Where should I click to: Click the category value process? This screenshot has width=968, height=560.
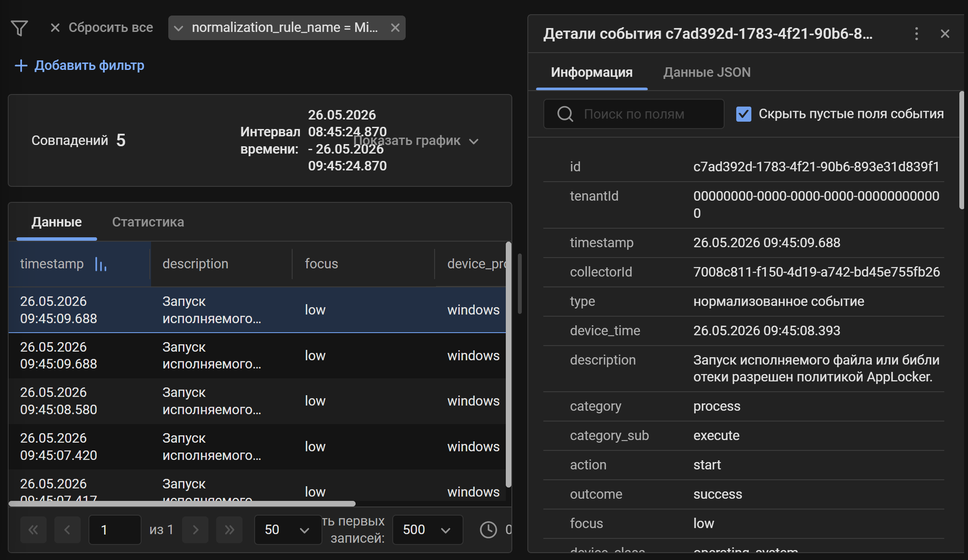[716, 406]
